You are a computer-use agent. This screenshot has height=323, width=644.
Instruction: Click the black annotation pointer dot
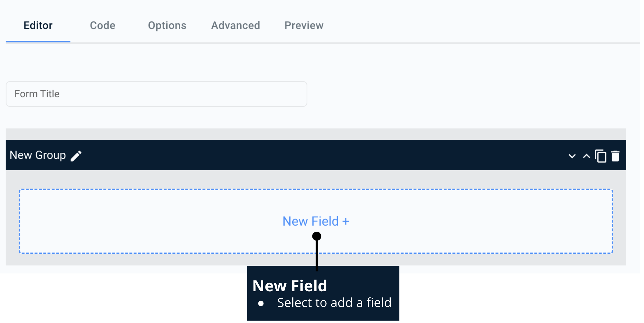click(316, 236)
